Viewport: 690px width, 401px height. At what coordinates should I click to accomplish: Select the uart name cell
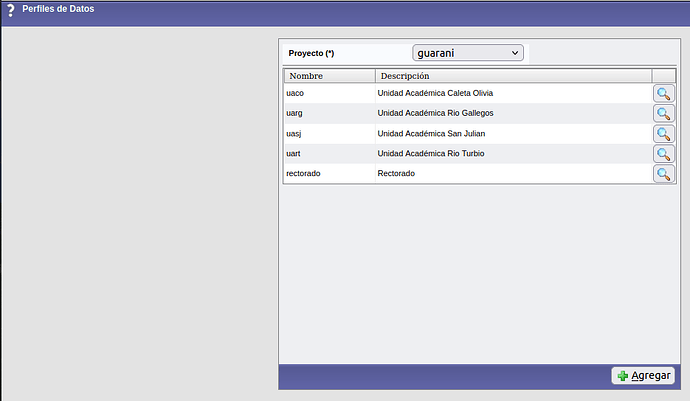295,154
